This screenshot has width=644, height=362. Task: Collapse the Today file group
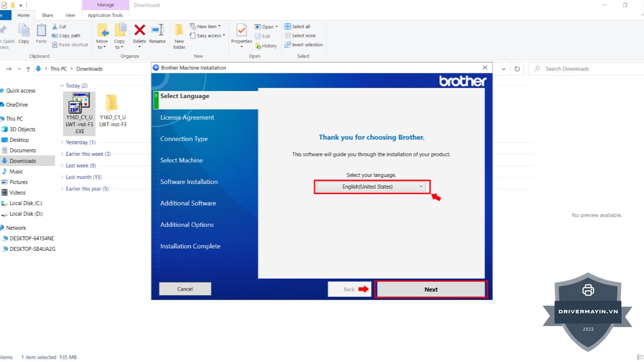click(x=62, y=86)
